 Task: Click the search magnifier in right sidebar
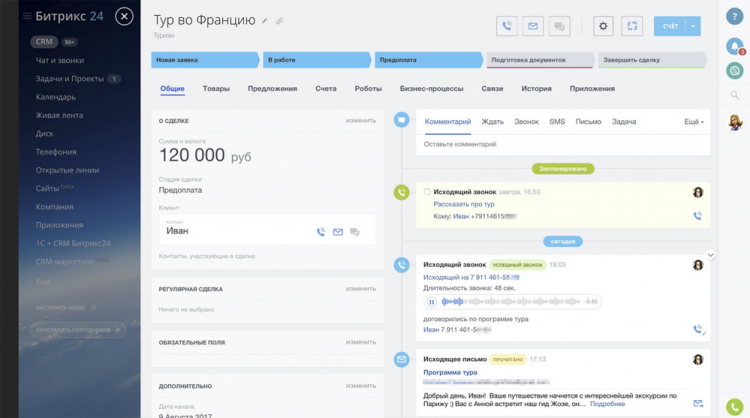click(x=735, y=96)
